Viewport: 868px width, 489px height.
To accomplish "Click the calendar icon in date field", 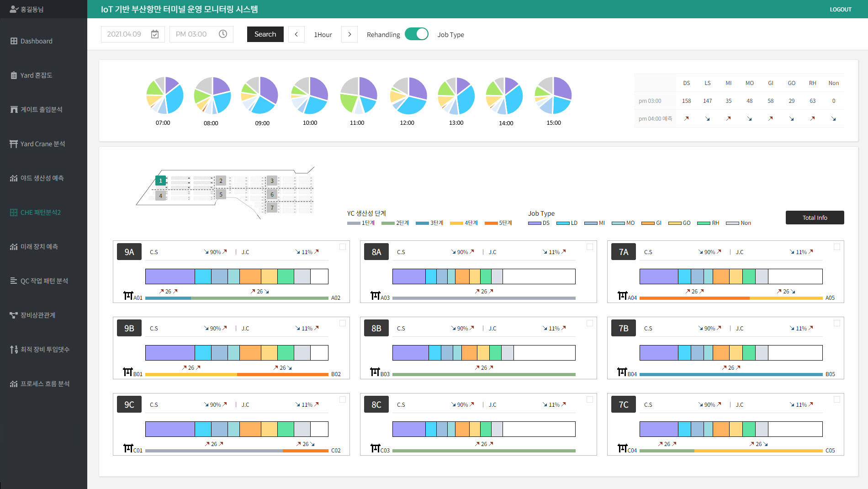I will coord(155,34).
